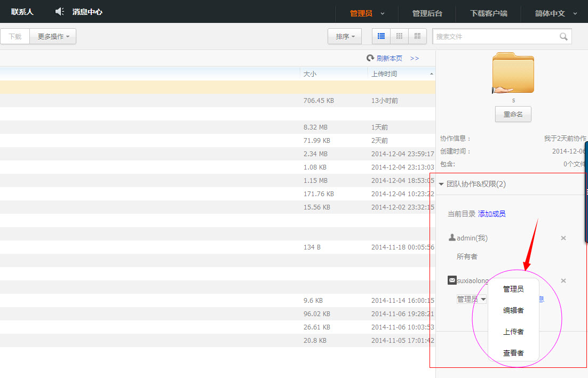The image size is (588, 378).
Task: Select 编辑者 from the role menu
Action: 513,310
